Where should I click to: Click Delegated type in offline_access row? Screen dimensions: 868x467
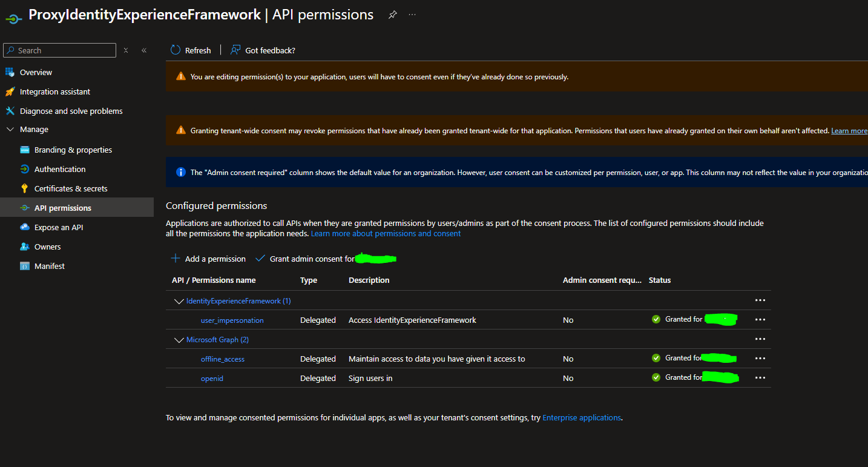(318, 359)
